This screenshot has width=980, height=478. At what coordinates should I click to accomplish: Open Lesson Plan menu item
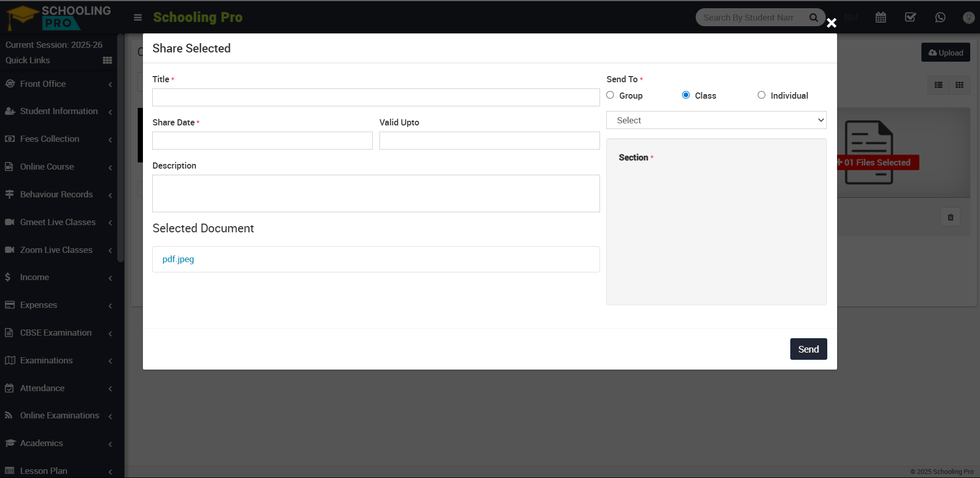click(x=59, y=471)
